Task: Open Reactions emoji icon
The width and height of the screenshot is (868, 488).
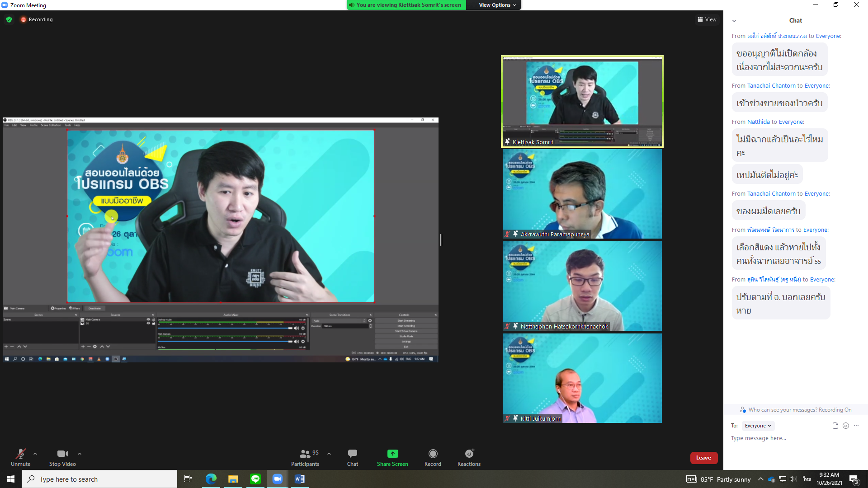Action: coord(469,453)
